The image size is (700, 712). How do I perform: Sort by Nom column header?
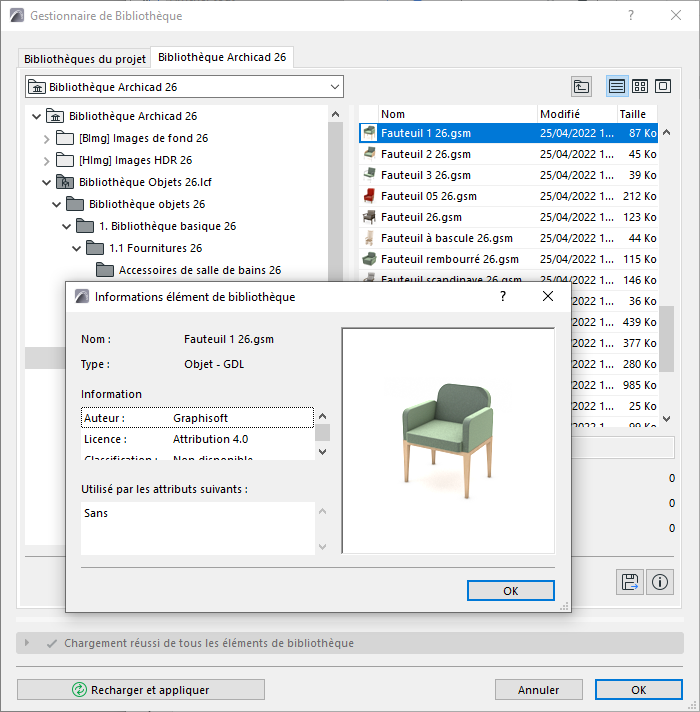pos(458,114)
